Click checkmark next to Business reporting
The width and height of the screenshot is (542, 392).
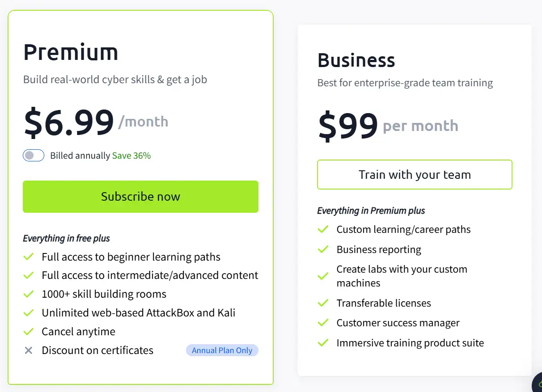323,249
